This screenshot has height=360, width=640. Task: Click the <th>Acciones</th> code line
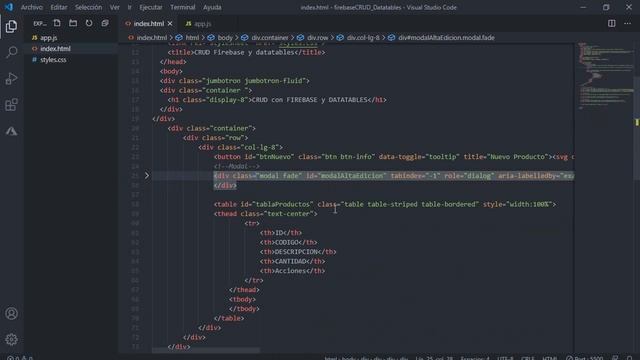(x=293, y=271)
